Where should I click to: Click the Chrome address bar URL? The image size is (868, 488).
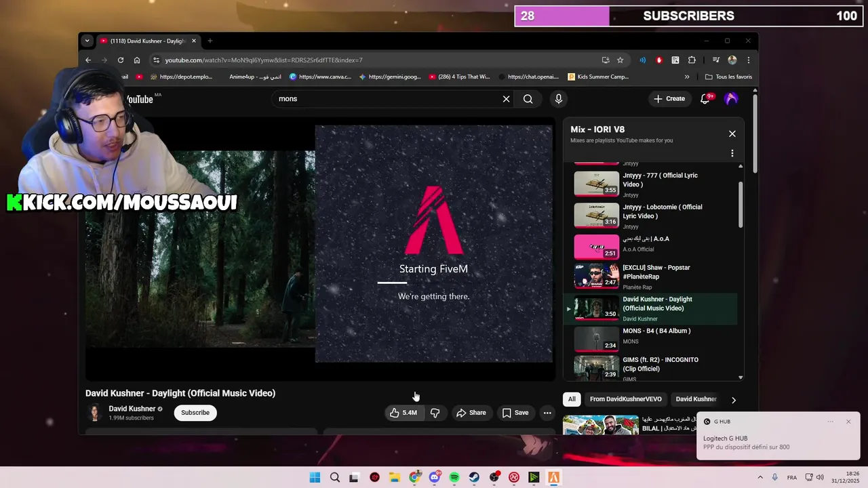click(264, 60)
